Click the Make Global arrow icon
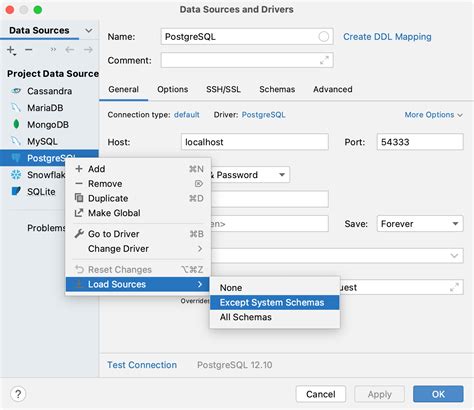This screenshot has width=474, height=410. point(79,213)
